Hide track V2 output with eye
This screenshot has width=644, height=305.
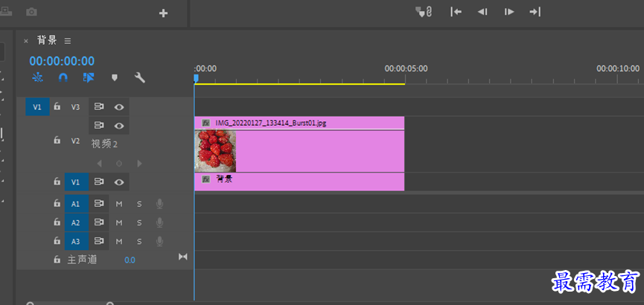(x=119, y=125)
